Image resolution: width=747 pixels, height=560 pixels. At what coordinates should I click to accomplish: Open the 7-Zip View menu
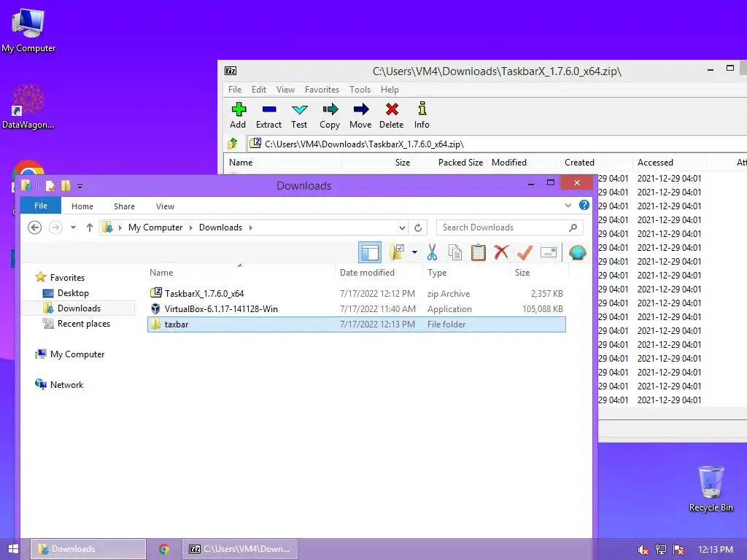click(285, 90)
